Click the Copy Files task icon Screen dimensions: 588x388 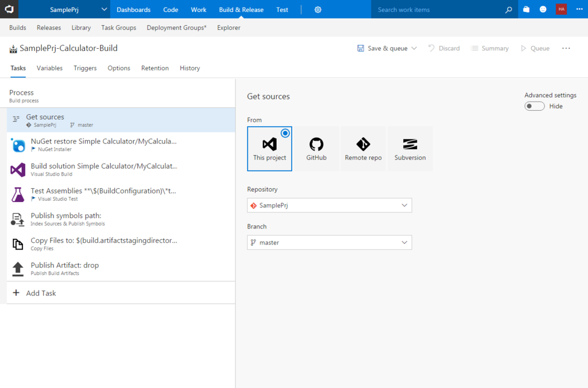pyautogui.click(x=18, y=244)
